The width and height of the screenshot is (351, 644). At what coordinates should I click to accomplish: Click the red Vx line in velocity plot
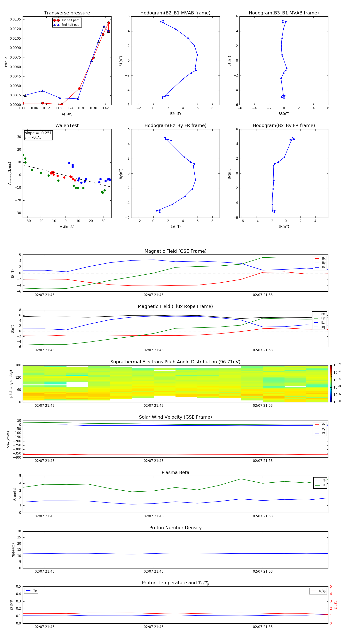tap(175, 454)
